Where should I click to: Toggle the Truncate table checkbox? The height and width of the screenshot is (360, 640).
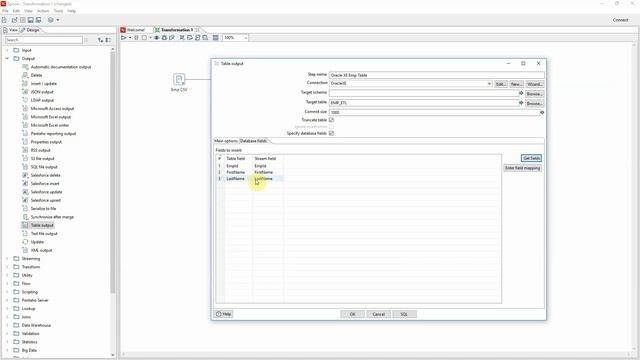point(331,120)
